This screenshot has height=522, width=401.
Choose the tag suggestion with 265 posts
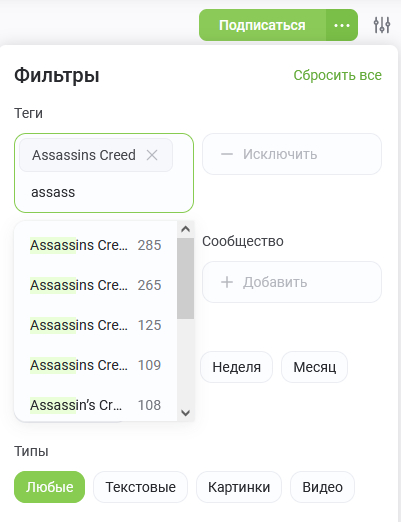(96, 285)
